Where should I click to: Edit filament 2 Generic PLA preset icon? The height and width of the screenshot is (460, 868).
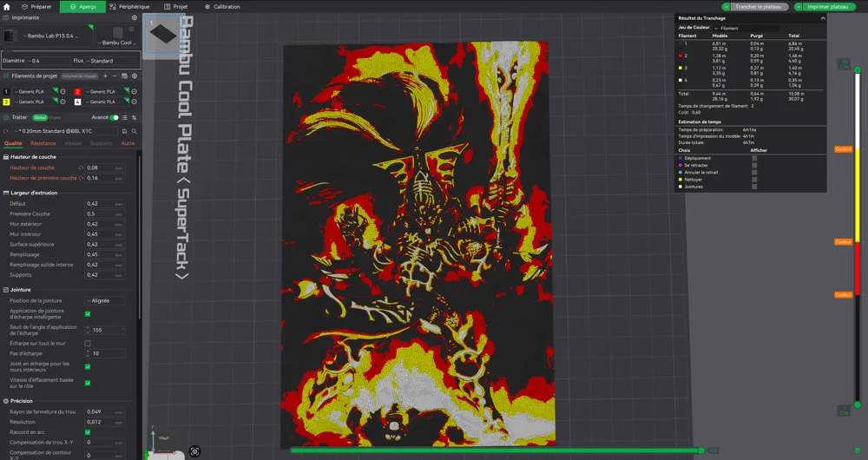click(134, 92)
